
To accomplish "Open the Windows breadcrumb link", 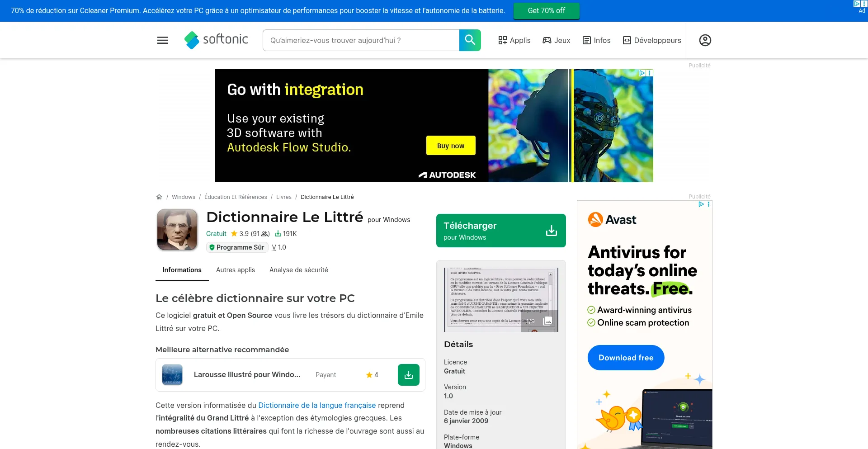I will click(x=184, y=197).
